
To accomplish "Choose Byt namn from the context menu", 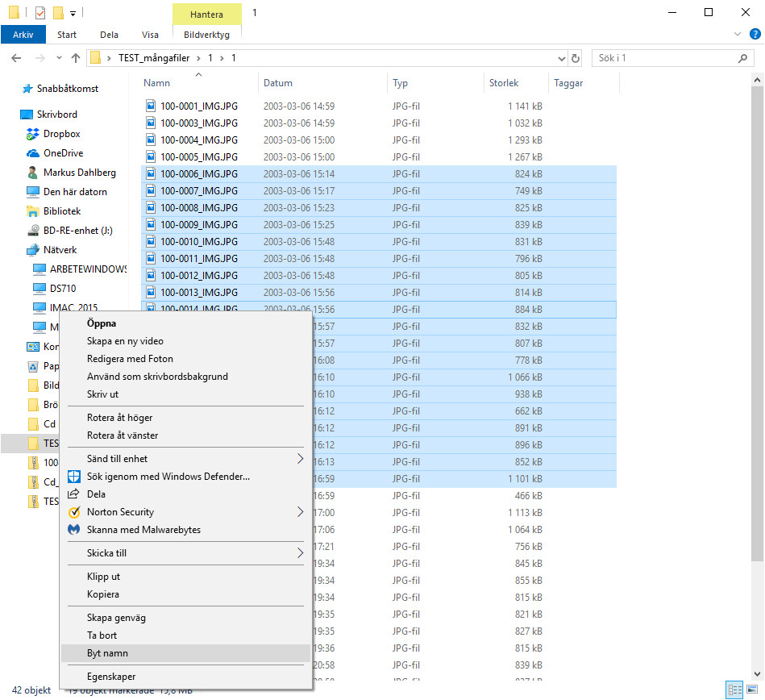I will coord(107,653).
